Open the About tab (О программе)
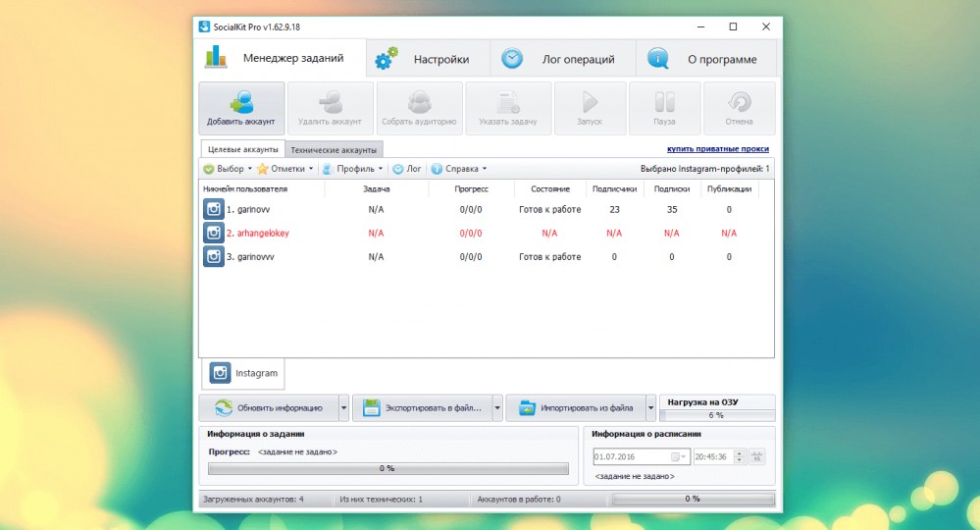The width and height of the screenshot is (980, 530). click(x=706, y=59)
